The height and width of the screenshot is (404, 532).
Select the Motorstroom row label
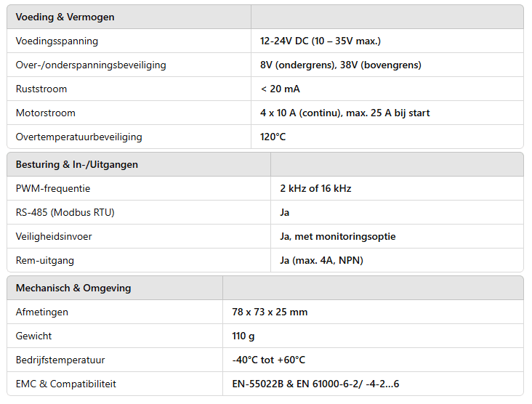point(46,113)
